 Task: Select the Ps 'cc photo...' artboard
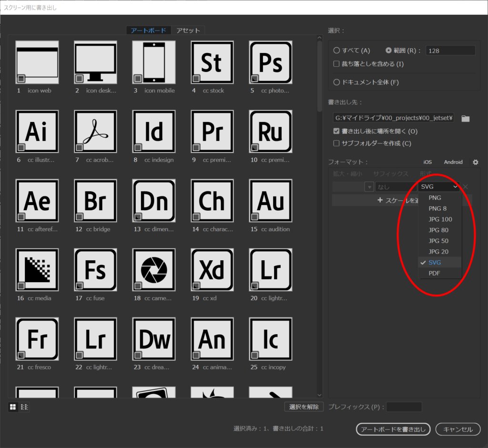click(x=271, y=62)
